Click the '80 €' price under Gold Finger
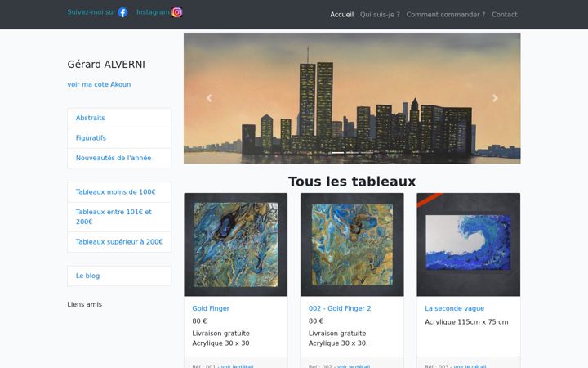This screenshot has height=368, width=588. [199, 321]
